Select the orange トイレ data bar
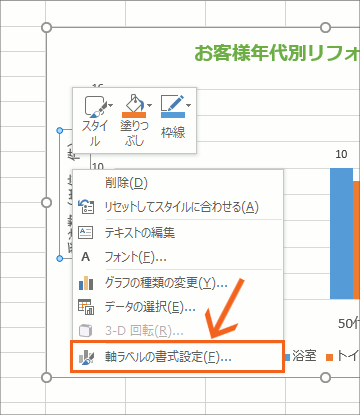 click(x=356, y=240)
